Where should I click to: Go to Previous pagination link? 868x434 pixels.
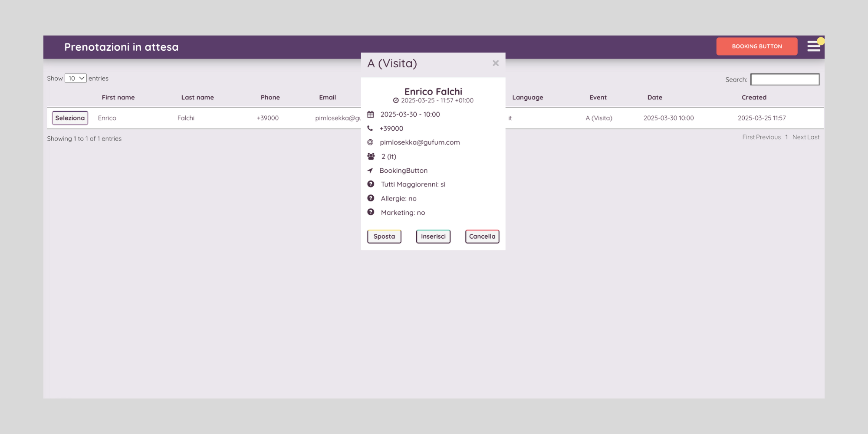point(768,137)
